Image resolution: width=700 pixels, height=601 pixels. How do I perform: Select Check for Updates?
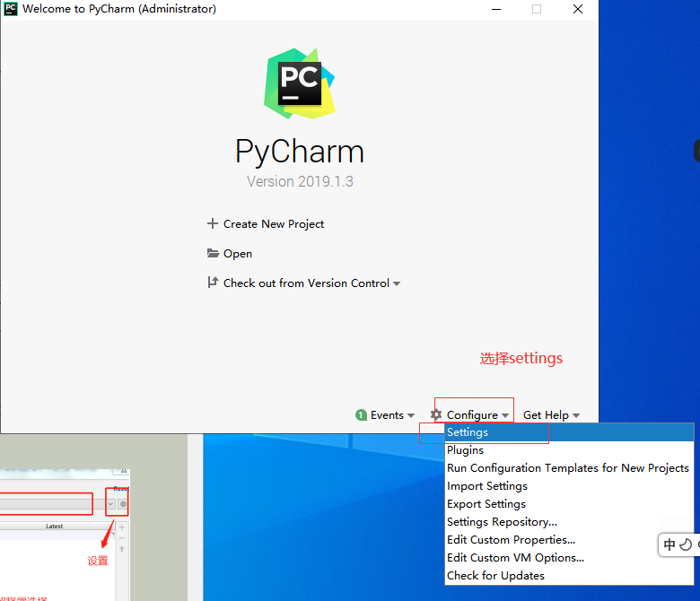(569, 576)
